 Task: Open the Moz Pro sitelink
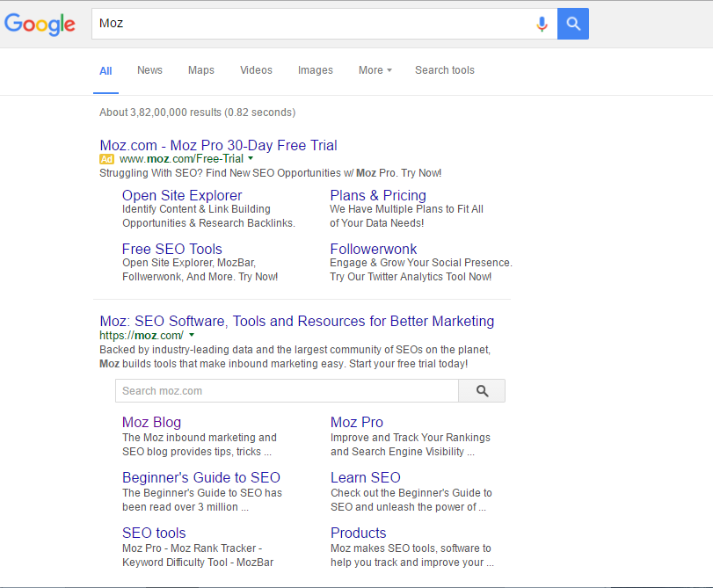(x=357, y=423)
